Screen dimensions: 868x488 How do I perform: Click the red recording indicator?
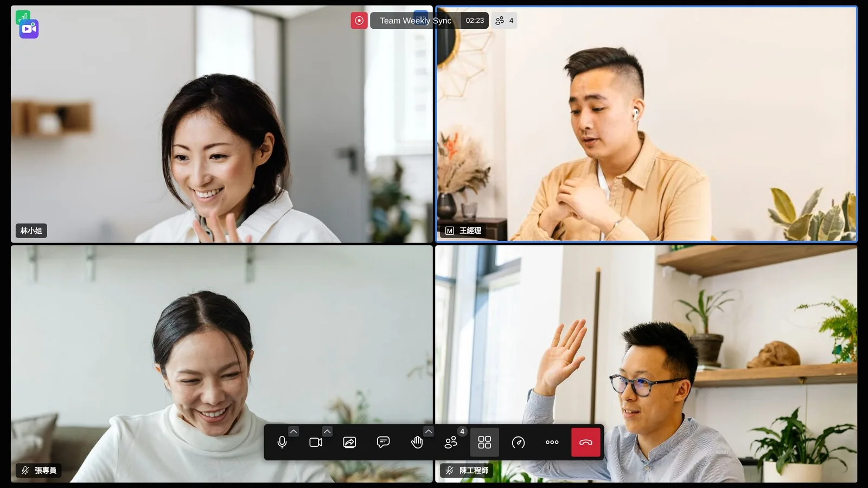pyautogui.click(x=359, y=21)
